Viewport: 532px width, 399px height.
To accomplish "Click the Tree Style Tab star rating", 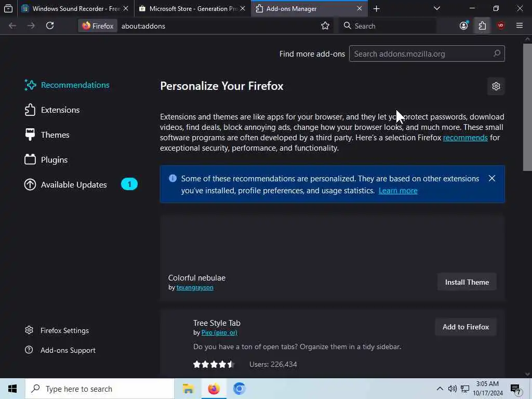I will [x=214, y=364].
